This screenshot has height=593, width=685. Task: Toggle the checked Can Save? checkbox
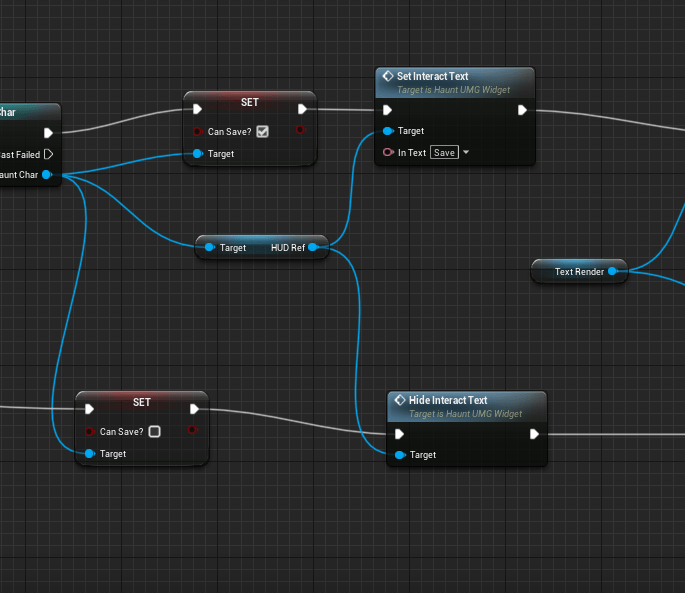pyautogui.click(x=262, y=131)
